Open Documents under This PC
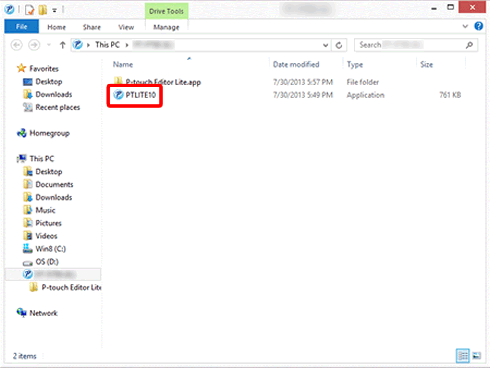The width and height of the screenshot is (490, 368). tap(48, 184)
